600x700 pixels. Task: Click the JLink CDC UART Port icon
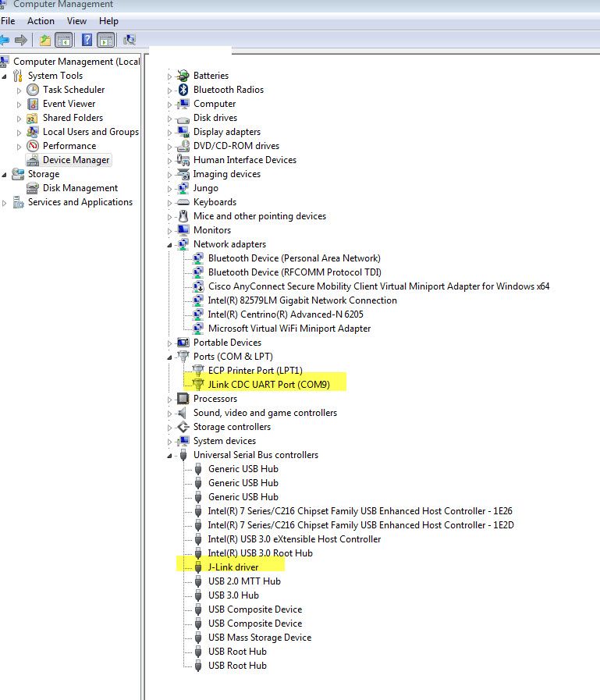click(x=197, y=385)
